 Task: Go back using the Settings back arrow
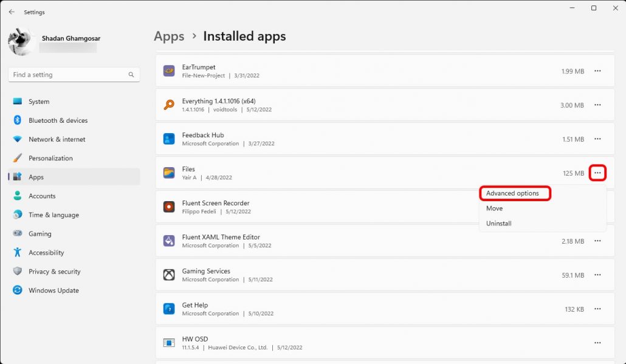coord(12,12)
